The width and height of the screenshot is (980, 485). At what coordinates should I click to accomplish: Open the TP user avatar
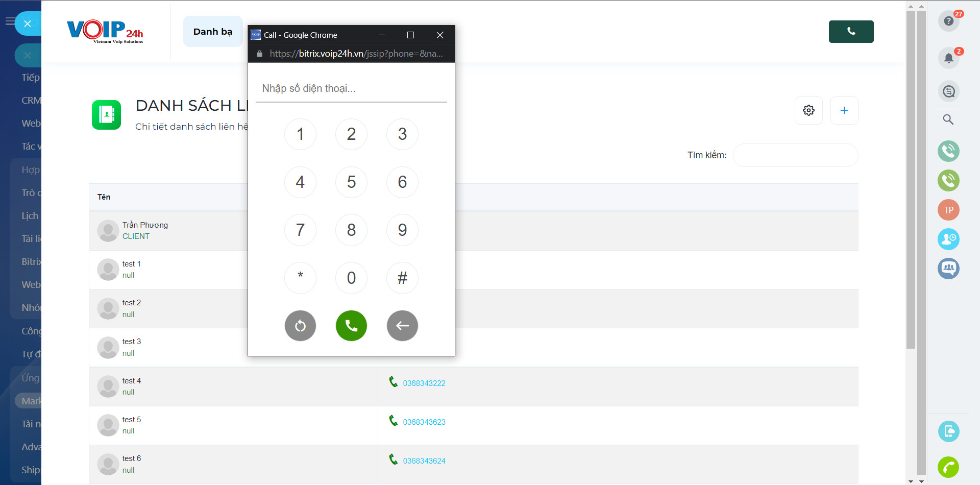click(948, 210)
